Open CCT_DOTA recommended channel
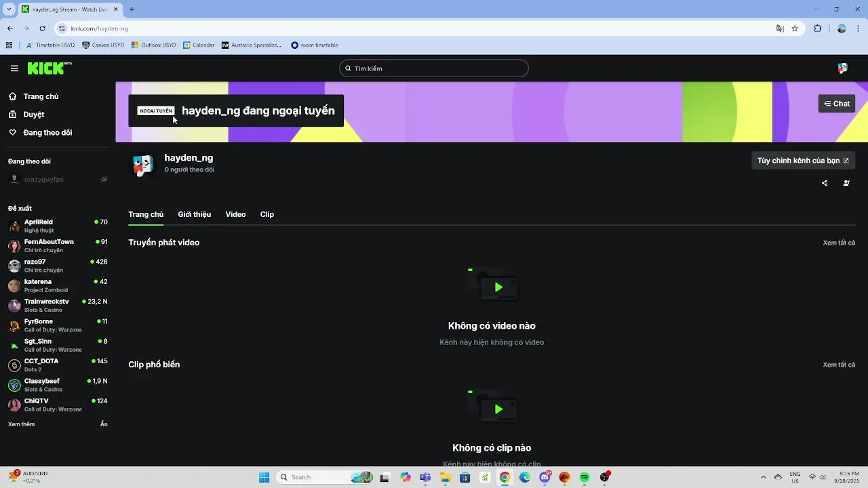Screen dimensions: 868x488 click(58, 365)
